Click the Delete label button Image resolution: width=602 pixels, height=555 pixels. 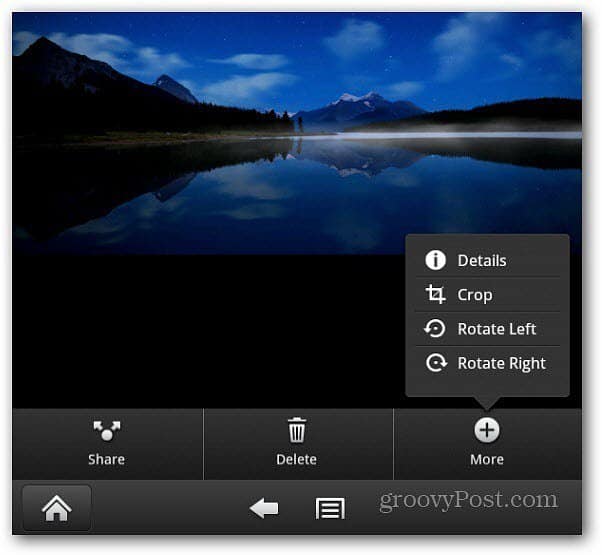[x=296, y=459]
